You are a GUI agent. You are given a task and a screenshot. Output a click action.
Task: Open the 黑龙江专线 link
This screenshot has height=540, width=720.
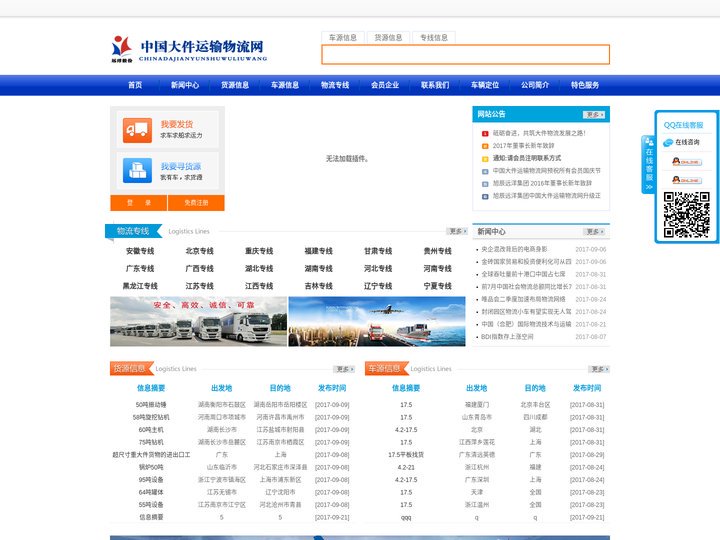click(x=140, y=286)
